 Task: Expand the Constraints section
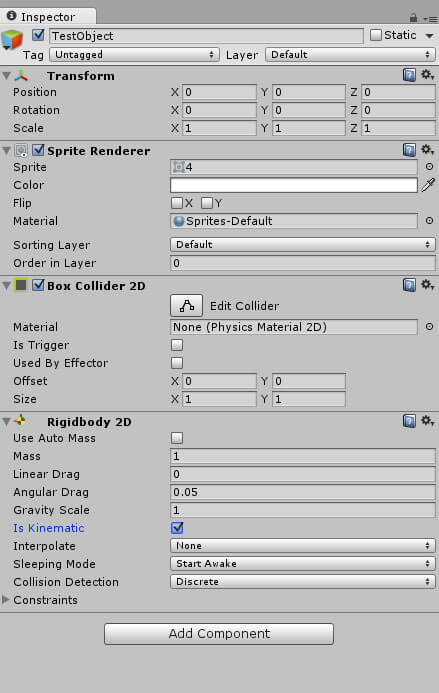point(6,600)
